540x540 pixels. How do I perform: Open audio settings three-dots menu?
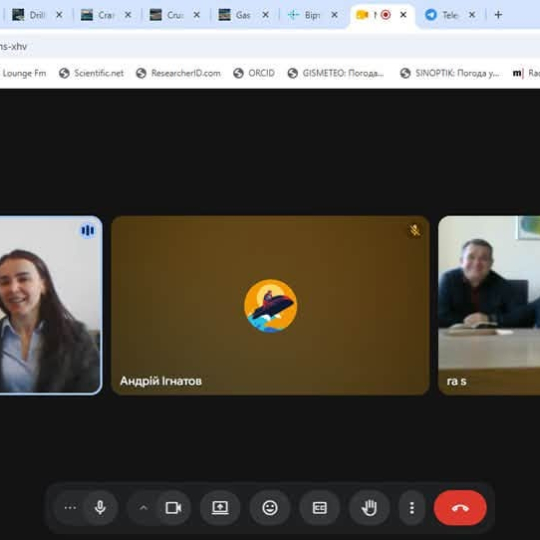pos(70,508)
